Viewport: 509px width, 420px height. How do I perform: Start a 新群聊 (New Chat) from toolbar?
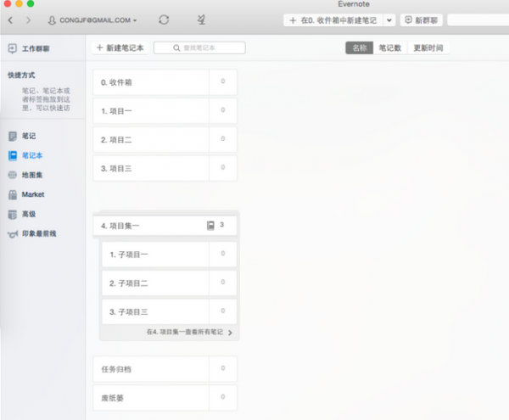coord(421,19)
